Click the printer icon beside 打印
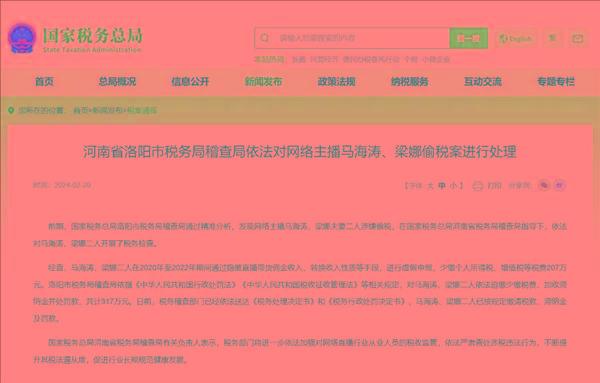 click(x=478, y=186)
